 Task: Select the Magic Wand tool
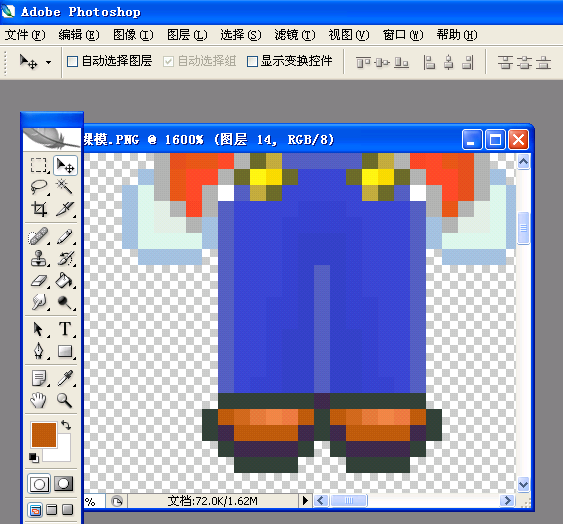point(65,187)
